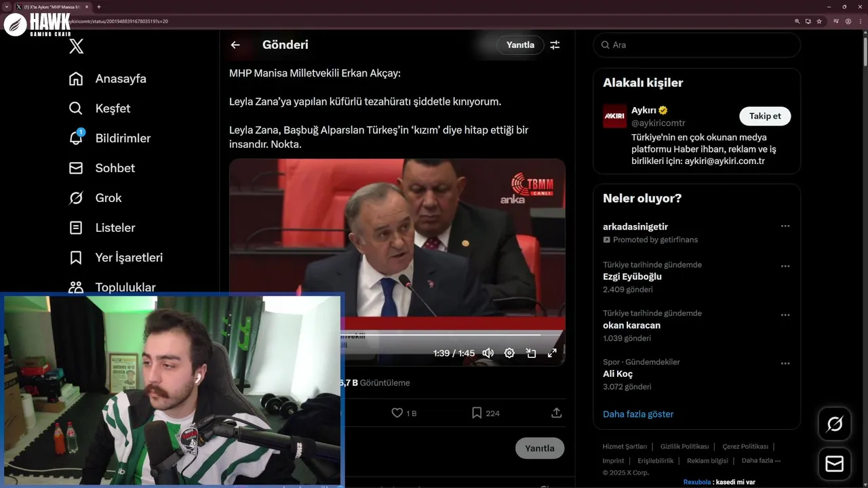
Task: Click the address bar URL
Action: pyautogui.click(x=119, y=22)
